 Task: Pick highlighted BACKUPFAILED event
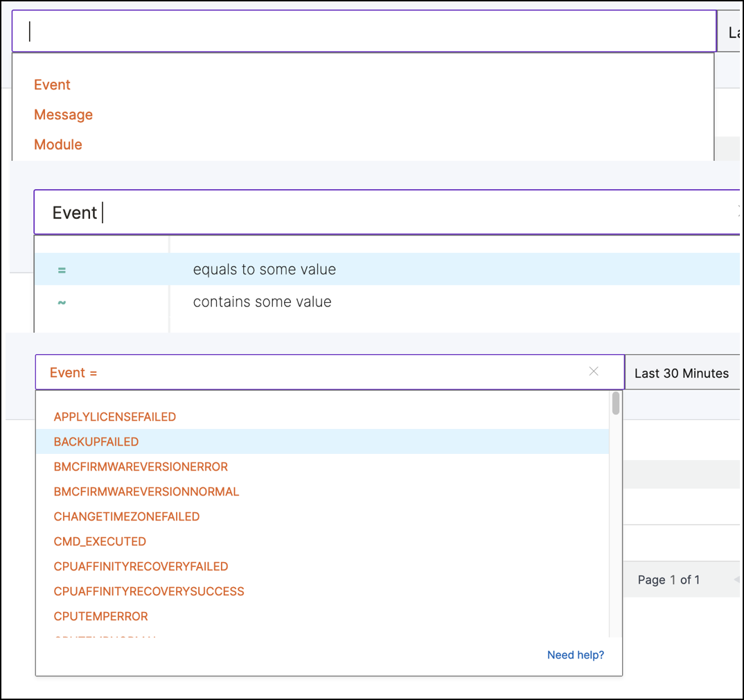[x=323, y=441]
